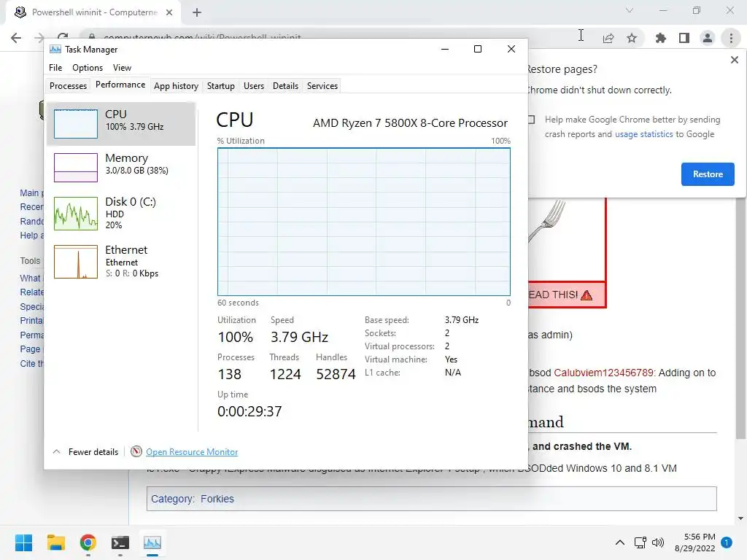Click the Handles value 52874

[x=336, y=374]
